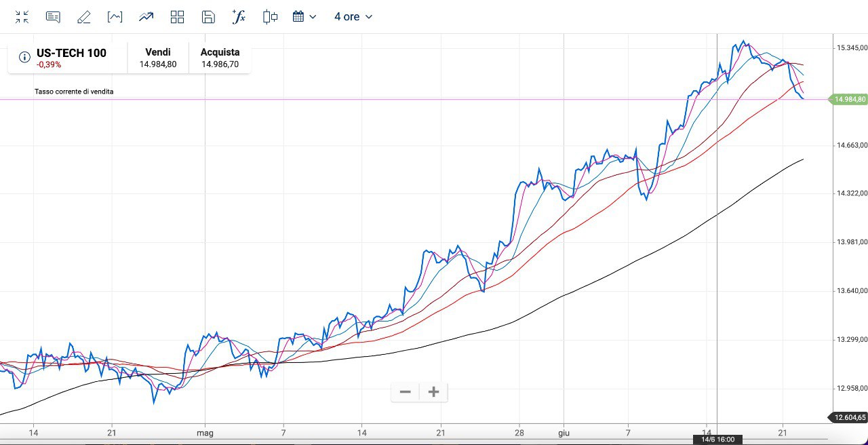The image size is (868, 445).
Task: Save the chart with floppy disk icon
Action: (x=208, y=17)
